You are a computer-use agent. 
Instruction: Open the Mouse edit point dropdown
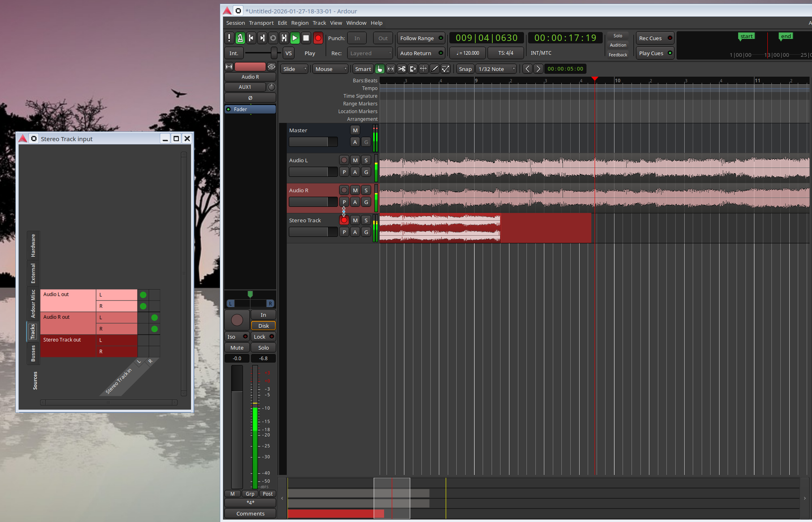pyautogui.click(x=330, y=69)
